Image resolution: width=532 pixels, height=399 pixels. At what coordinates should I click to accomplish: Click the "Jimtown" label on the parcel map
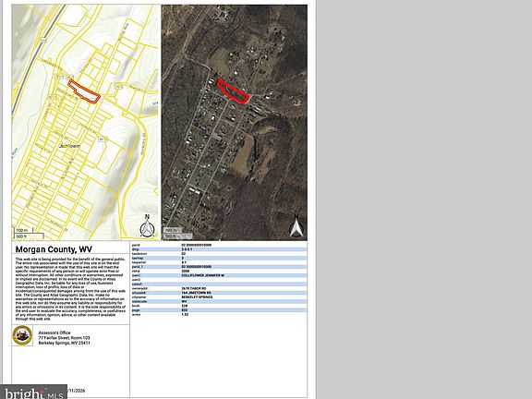coord(69,146)
